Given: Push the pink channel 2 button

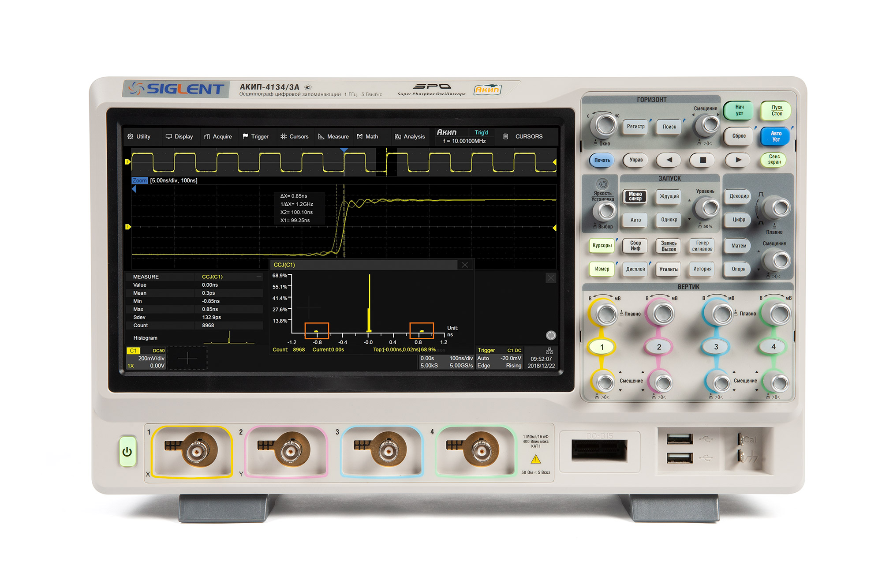Looking at the screenshot, I should 659,347.
